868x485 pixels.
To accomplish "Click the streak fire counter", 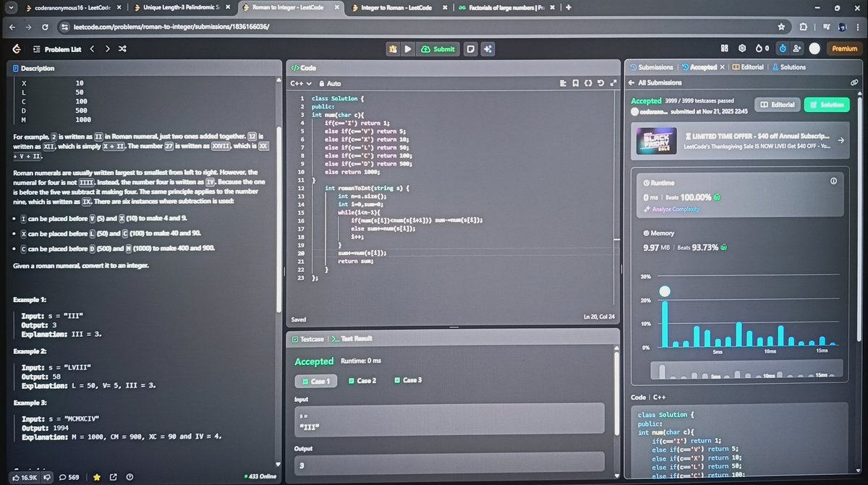I will tap(762, 48).
